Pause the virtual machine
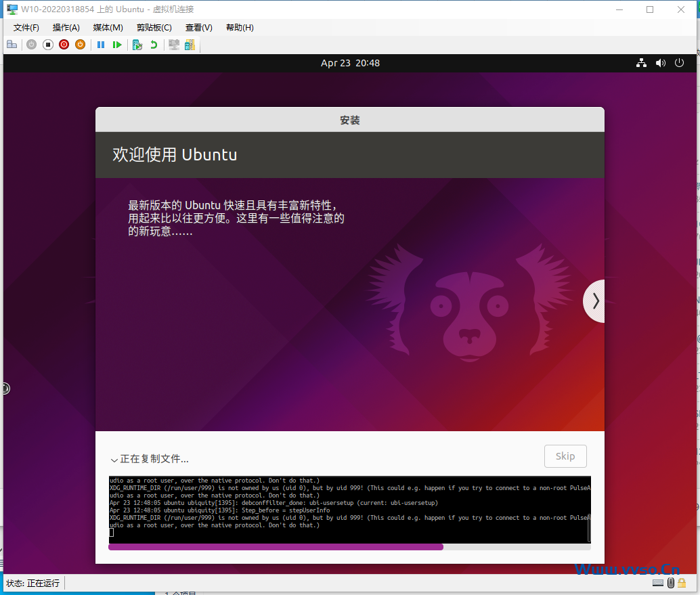 tap(101, 44)
